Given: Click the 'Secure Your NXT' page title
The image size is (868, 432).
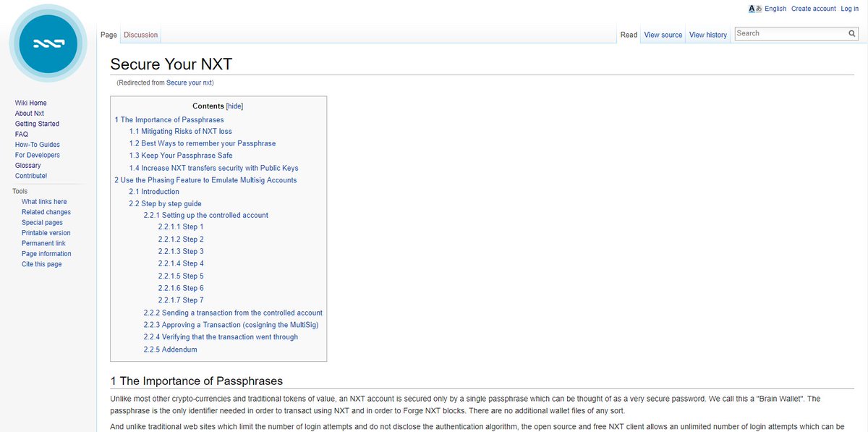Looking at the screenshot, I should [171, 64].
